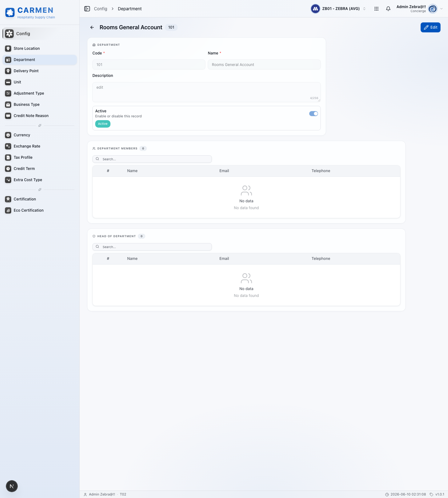Screen dimensions: 448x498
Task: Select Eco Certification in sidebar
Action: [40, 210]
